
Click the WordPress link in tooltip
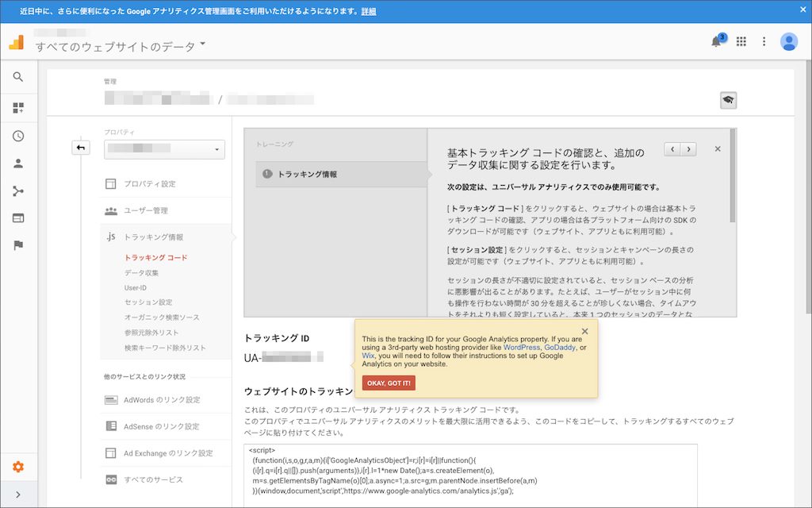click(522, 348)
